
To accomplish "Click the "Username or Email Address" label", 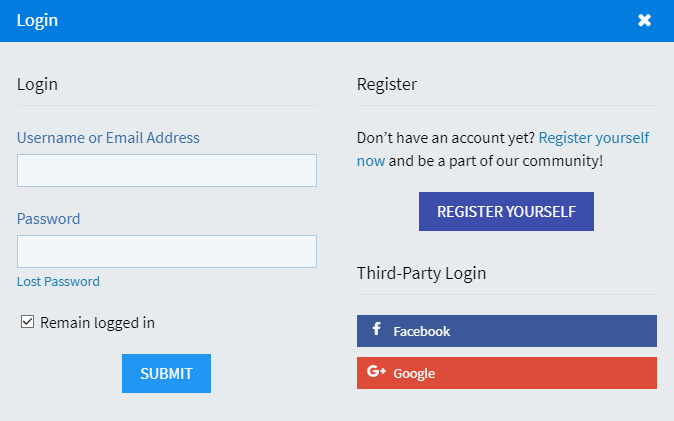I will pos(108,138).
